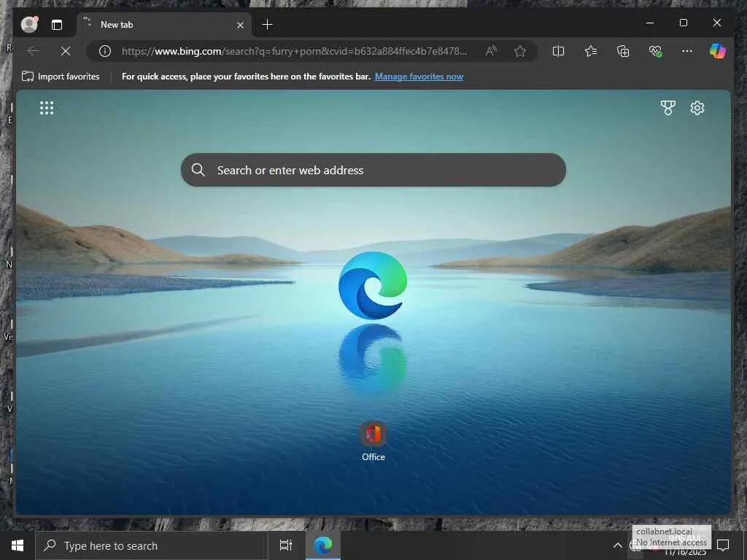Open the tab actions menu icon
Image resolution: width=747 pixels, height=560 pixels.
tap(57, 25)
